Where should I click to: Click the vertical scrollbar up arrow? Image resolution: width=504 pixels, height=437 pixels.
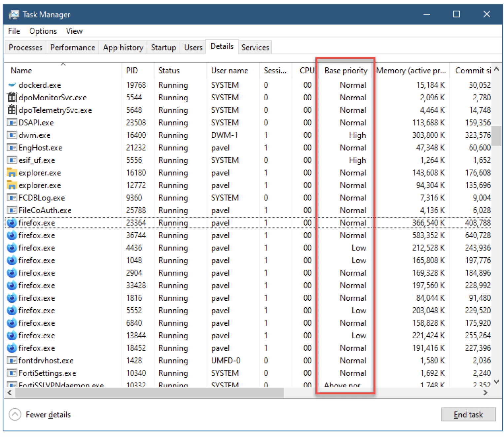[496, 69]
